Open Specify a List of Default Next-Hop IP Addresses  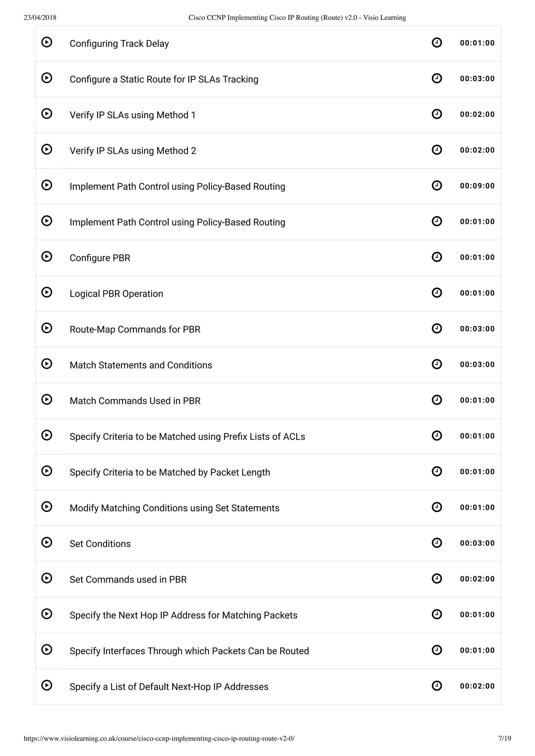169,687
